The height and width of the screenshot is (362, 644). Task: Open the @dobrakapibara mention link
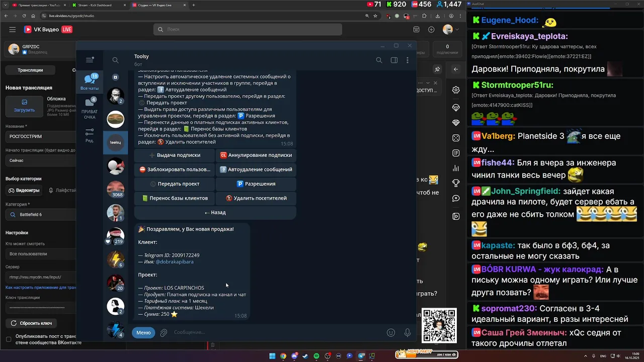(175, 262)
